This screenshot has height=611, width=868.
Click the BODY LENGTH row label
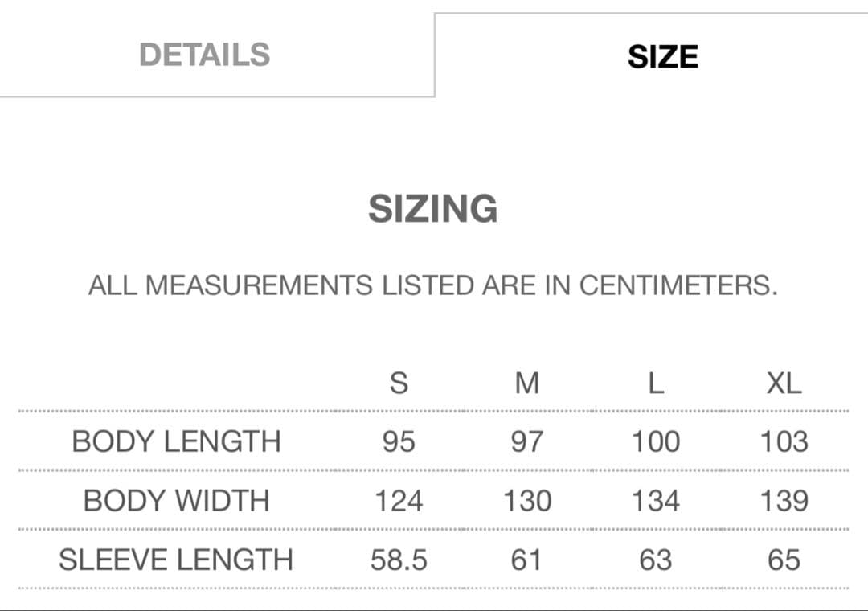point(176,441)
